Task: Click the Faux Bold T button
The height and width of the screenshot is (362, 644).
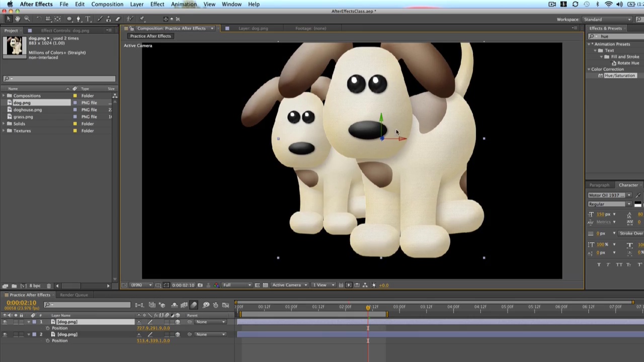Action: click(x=599, y=264)
